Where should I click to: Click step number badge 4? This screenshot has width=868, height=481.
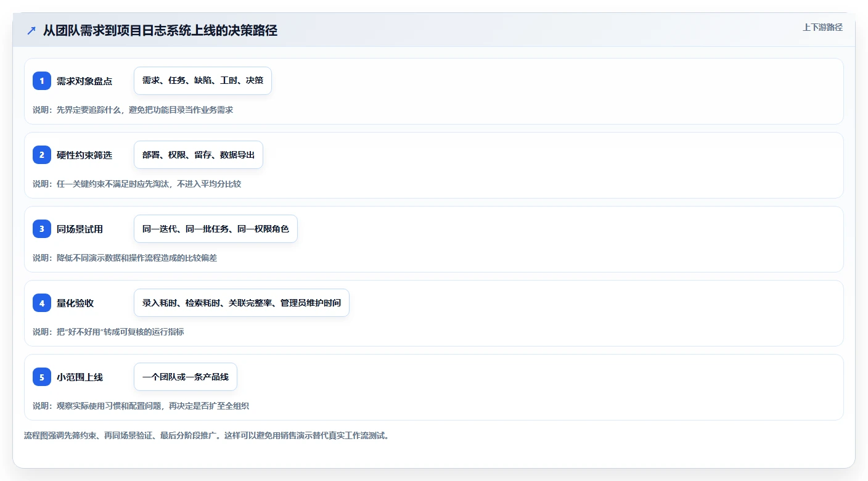42,303
